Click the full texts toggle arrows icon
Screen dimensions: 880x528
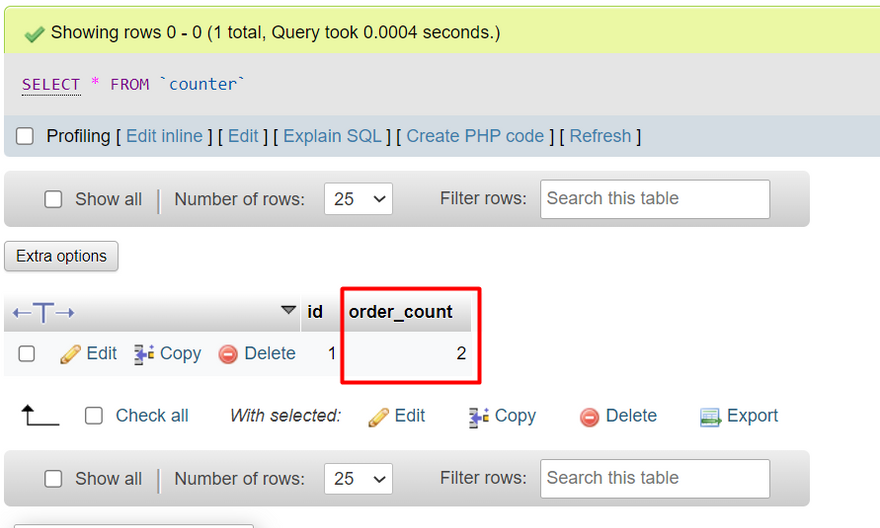(x=44, y=313)
